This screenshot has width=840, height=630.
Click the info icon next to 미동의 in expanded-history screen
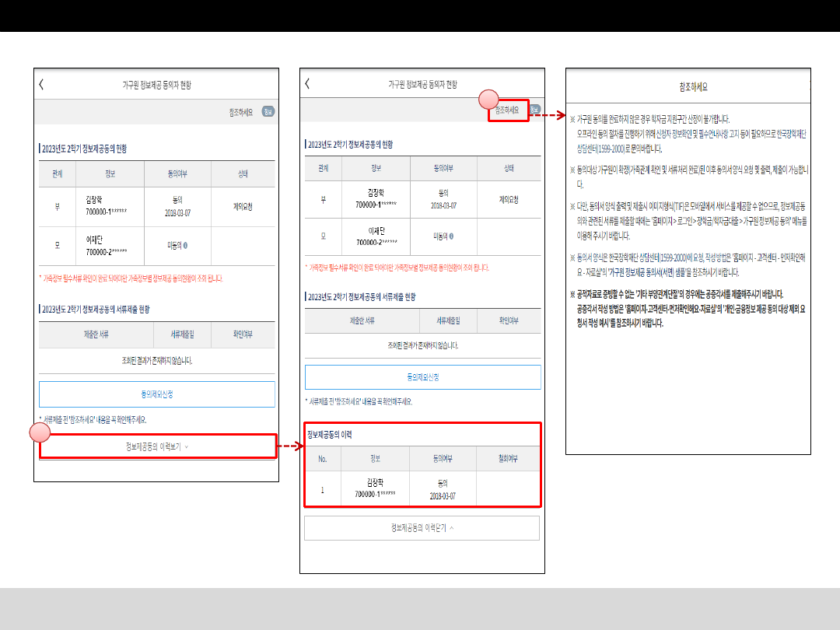point(451,236)
